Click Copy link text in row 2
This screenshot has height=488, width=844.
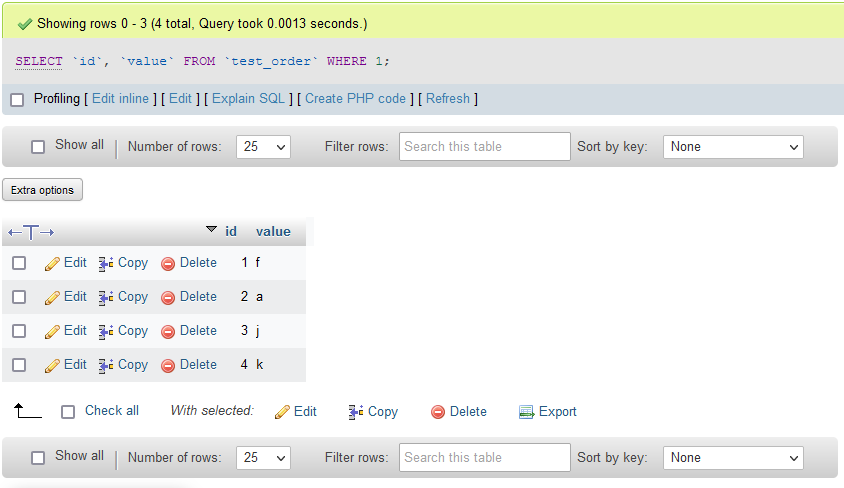click(133, 297)
